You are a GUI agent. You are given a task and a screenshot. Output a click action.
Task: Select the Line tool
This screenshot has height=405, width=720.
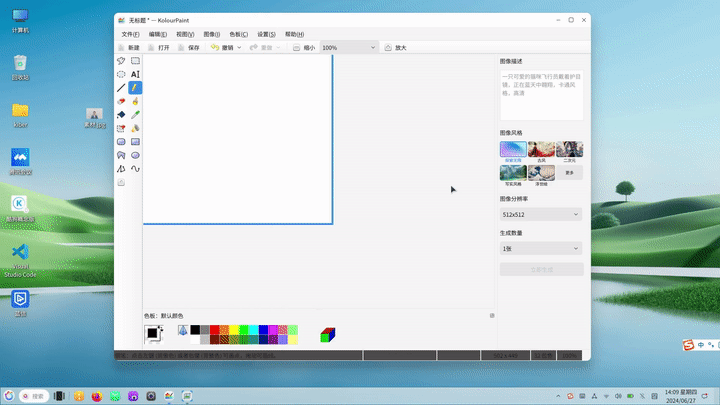[121, 88]
